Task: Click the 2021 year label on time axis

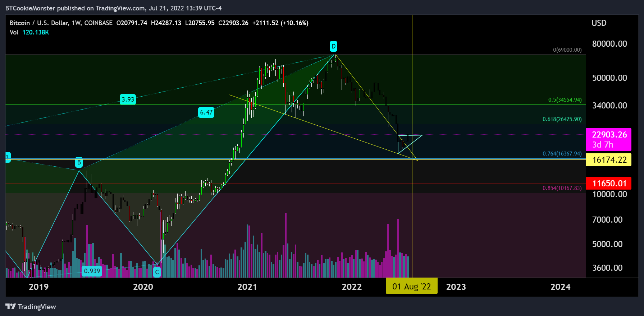Action: [x=247, y=287]
